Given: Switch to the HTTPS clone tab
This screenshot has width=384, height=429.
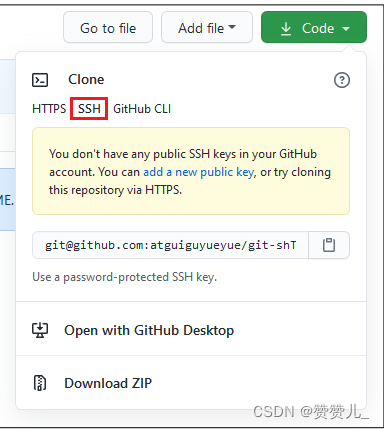Looking at the screenshot, I should click(49, 109).
